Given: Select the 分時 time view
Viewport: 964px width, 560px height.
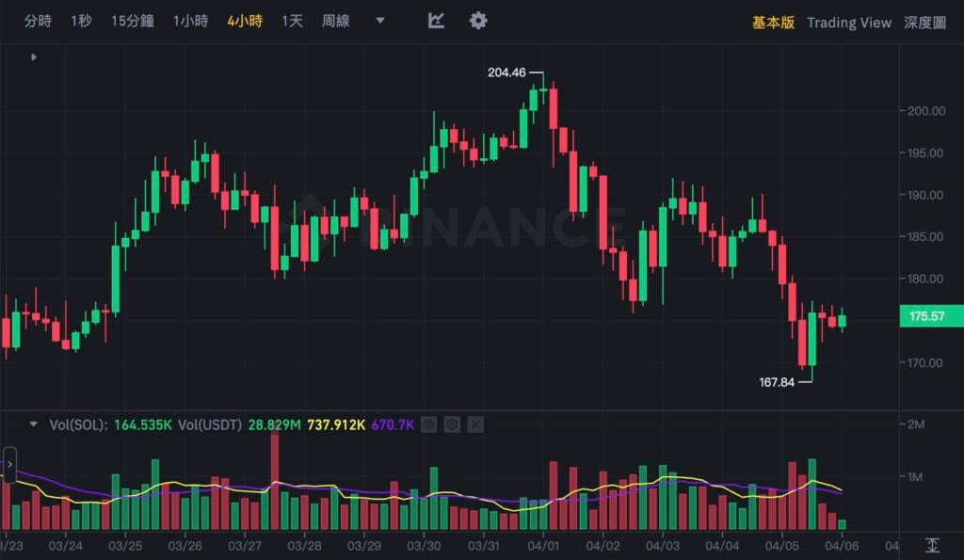Looking at the screenshot, I should (38, 21).
